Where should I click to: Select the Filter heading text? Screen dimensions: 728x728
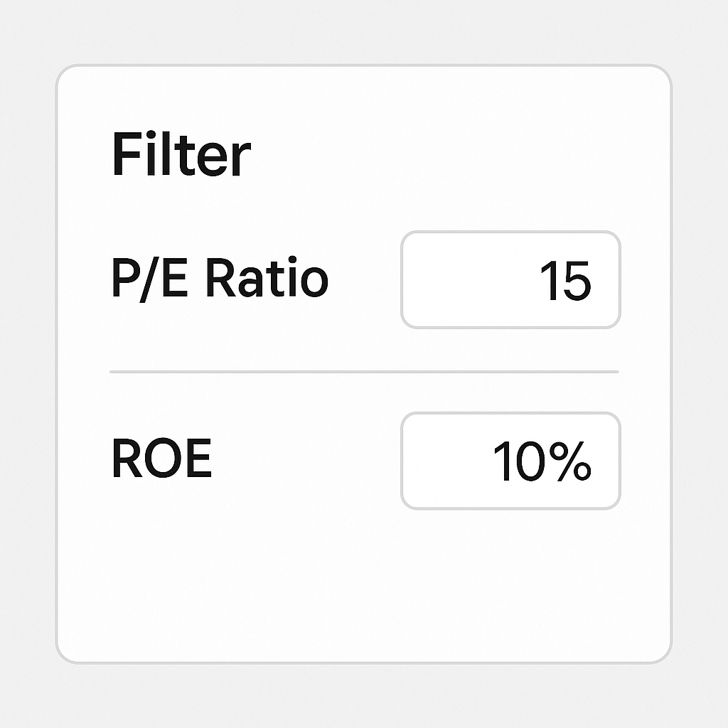[x=181, y=156]
